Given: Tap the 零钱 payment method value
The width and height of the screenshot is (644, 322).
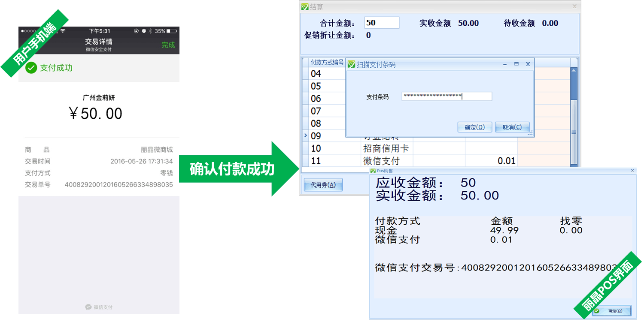Looking at the screenshot, I should [x=167, y=173].
